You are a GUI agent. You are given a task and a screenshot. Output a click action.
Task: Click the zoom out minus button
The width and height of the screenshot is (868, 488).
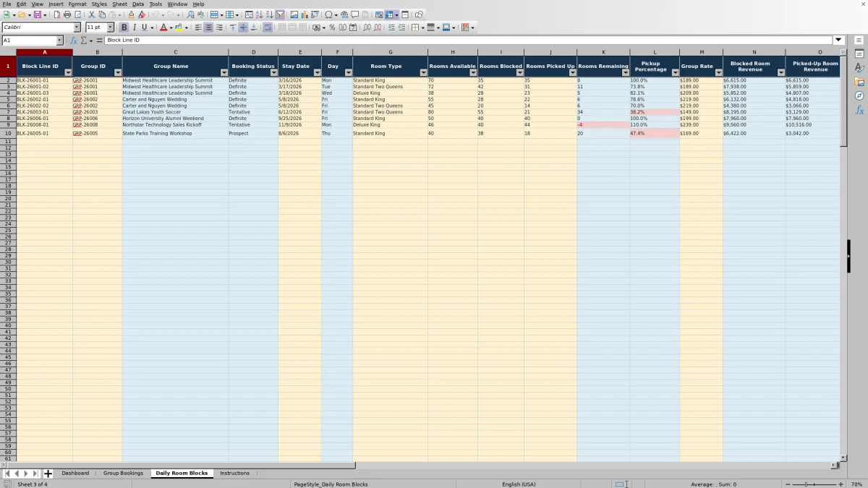(x=788, y=484)
